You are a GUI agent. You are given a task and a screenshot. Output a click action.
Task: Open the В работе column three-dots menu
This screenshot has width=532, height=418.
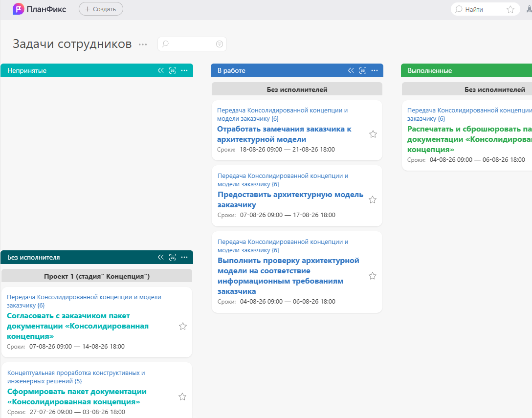[x=375, y=70]
